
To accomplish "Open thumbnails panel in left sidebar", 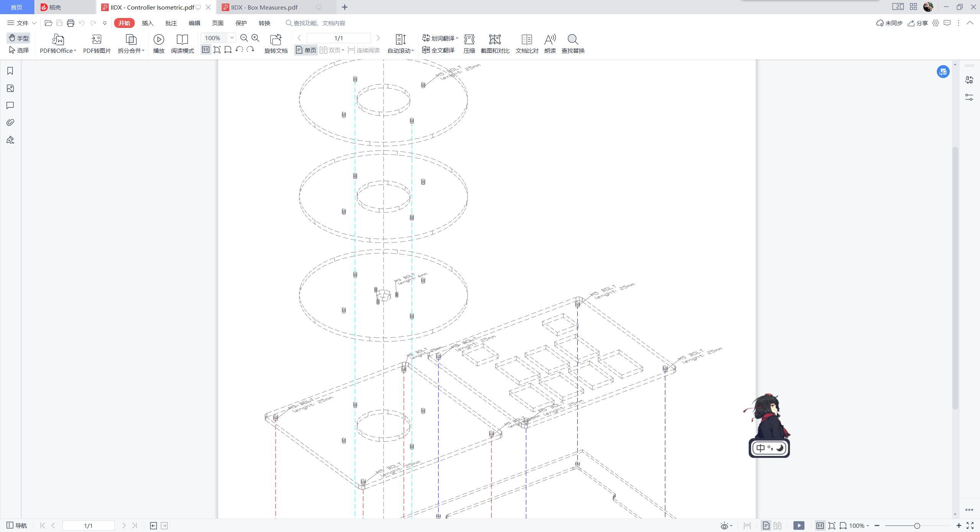I will tap(10, 88).
